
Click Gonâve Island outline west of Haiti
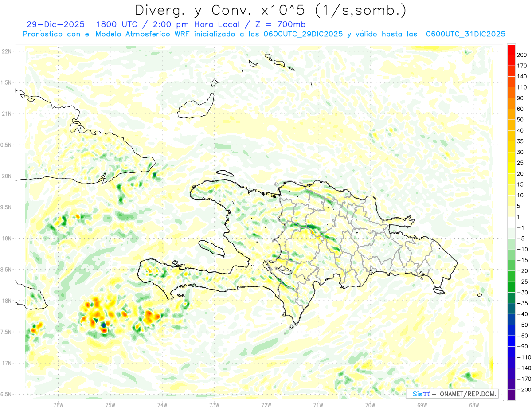click(x=212, y=248)
